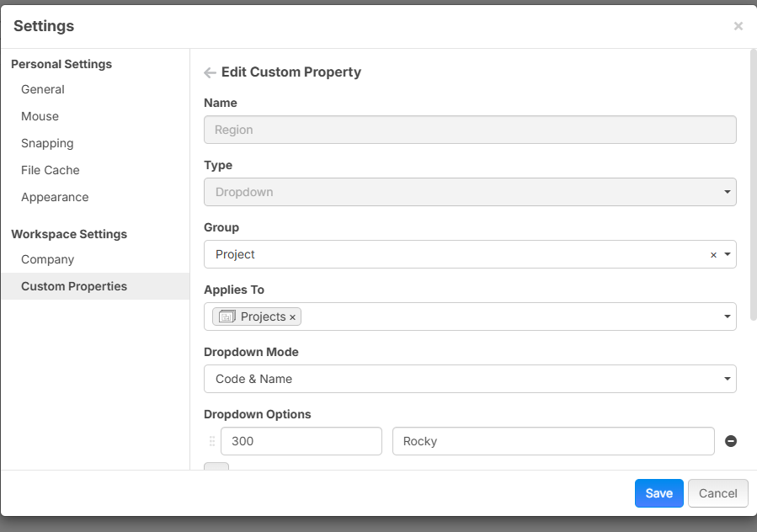Open the Appearance settings section
Screen dimensions: 757x532
[55, 197]
